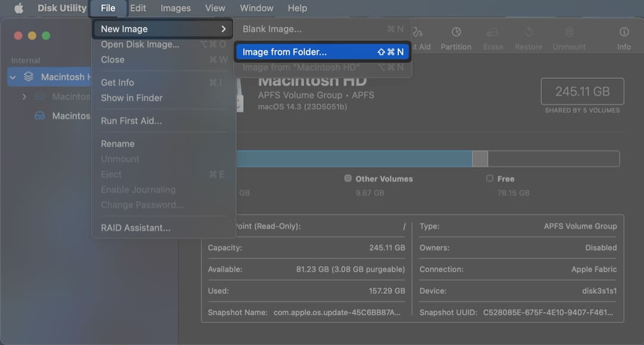Select Get Info menu entry

(x=163, y=82)
